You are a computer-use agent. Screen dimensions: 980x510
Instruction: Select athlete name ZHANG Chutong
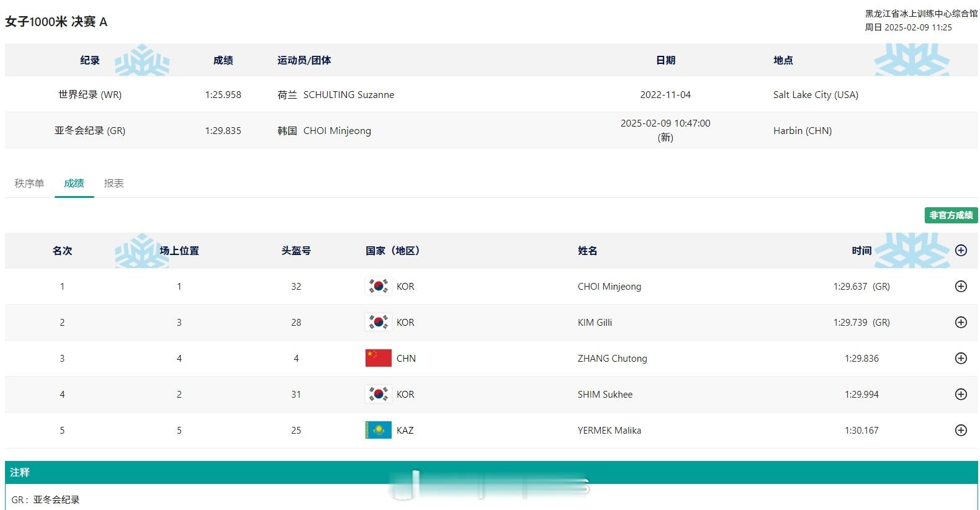pos(612,358)
